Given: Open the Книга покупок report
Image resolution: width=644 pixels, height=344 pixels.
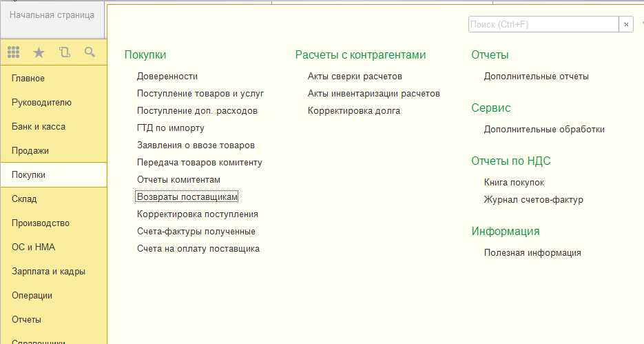Looking at the screenshot, I should click(x=514, y=183).
